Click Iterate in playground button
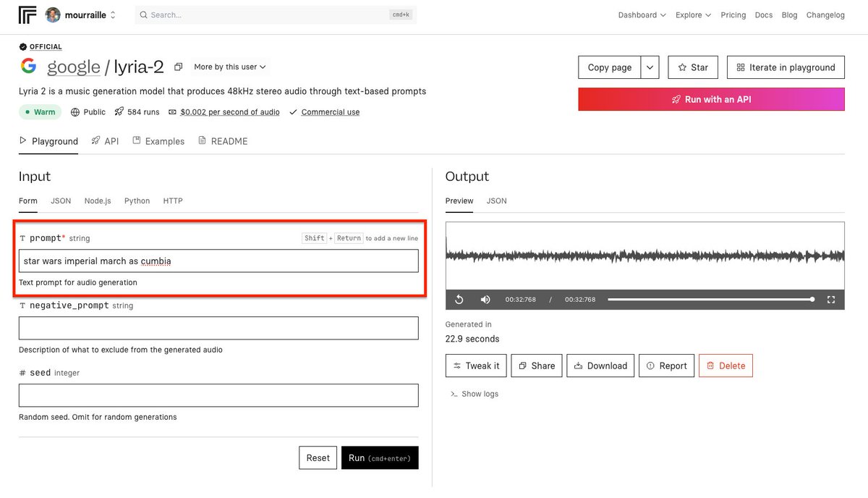Screen dimensions: 868x498 click(x=786, y=67)
